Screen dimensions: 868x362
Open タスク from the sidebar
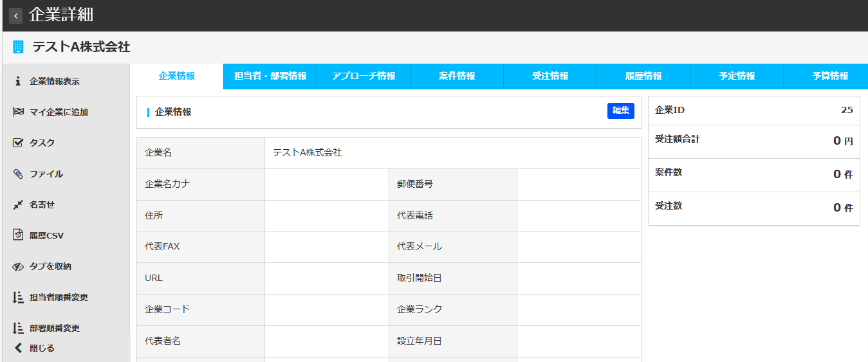click(42, 143)
